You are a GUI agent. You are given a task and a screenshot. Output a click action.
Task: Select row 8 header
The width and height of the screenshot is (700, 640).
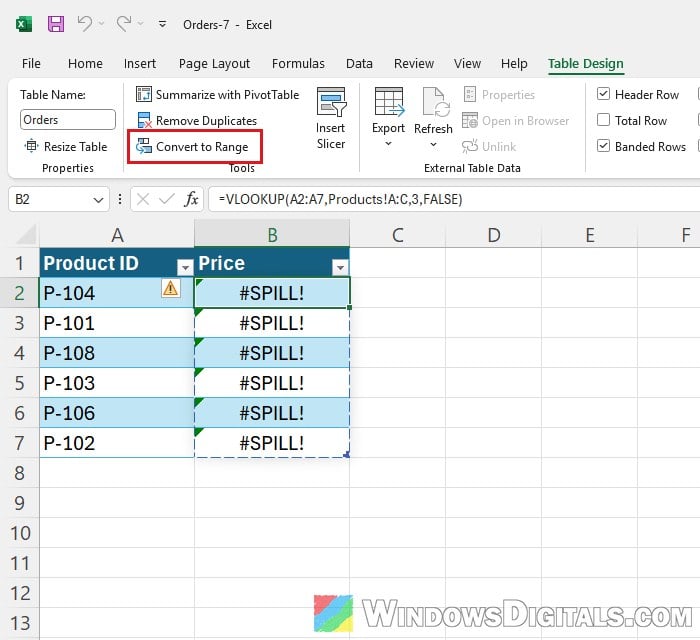coord(20,473)
